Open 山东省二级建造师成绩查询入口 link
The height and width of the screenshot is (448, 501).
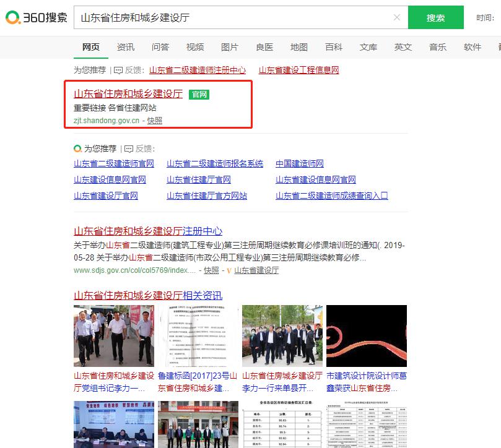(x=331, y=196)
